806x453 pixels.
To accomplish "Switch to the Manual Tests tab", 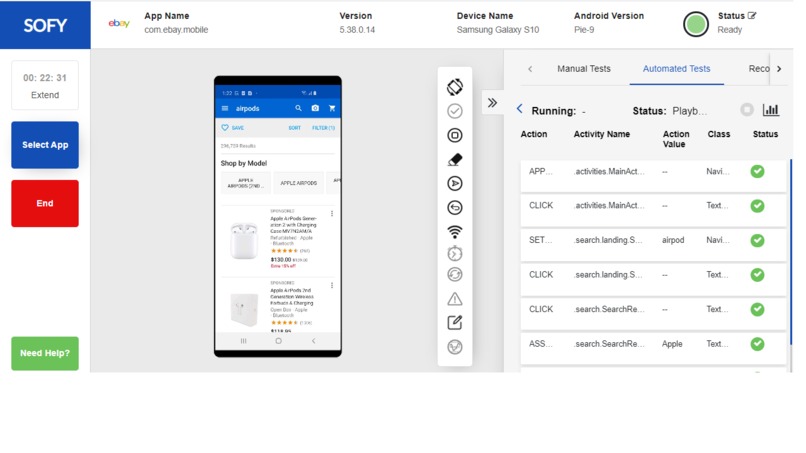I will (584, 68).
